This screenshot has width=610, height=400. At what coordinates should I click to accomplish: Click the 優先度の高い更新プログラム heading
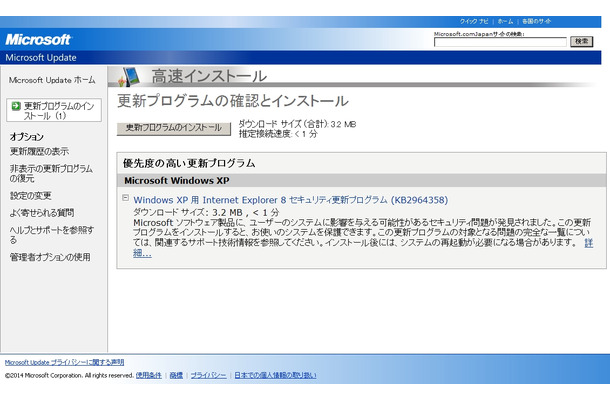pyautogui.click(x=189, y=163)
